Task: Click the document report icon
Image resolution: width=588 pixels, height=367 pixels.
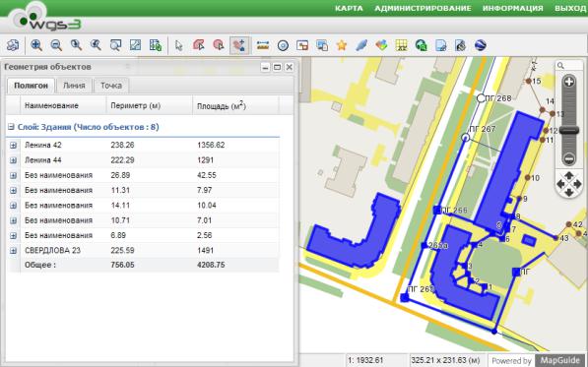Action: (x=441, y=45)
